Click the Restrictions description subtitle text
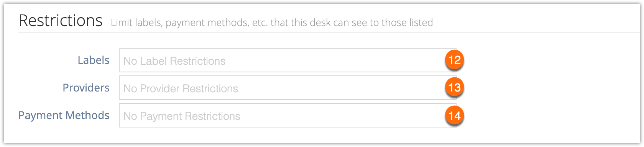The height and width of the screenshot is (147, 644). click(272, 23)
